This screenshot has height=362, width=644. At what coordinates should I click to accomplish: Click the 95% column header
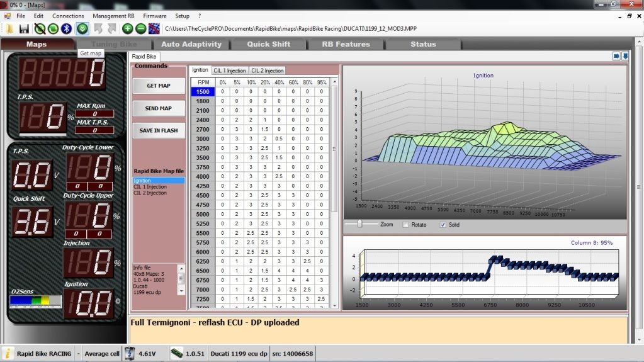[x=322, y=82]
